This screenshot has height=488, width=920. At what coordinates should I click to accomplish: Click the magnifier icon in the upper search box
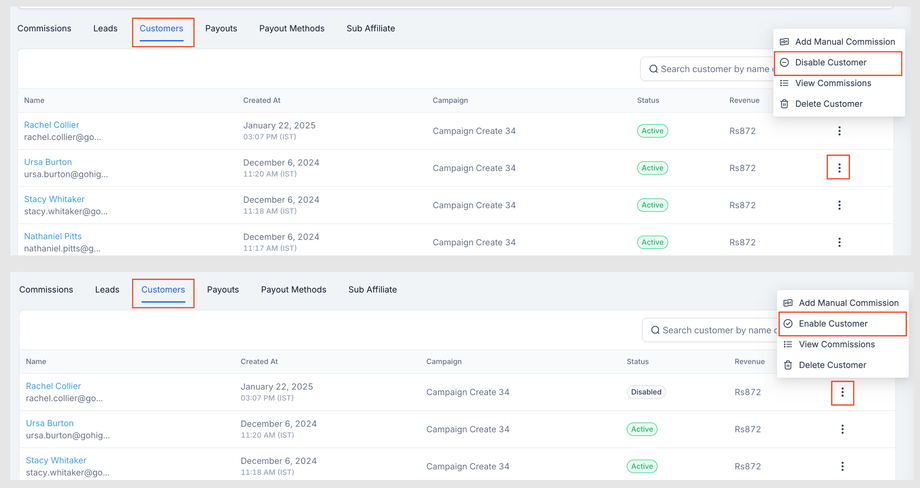point(653,69)
